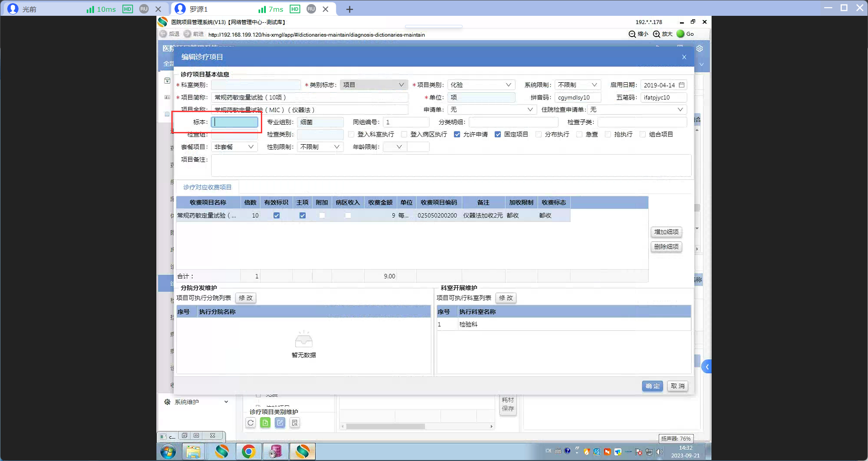Click the user avatar on 罗源1 tab

pyautogui.click(x=180, y=9)
